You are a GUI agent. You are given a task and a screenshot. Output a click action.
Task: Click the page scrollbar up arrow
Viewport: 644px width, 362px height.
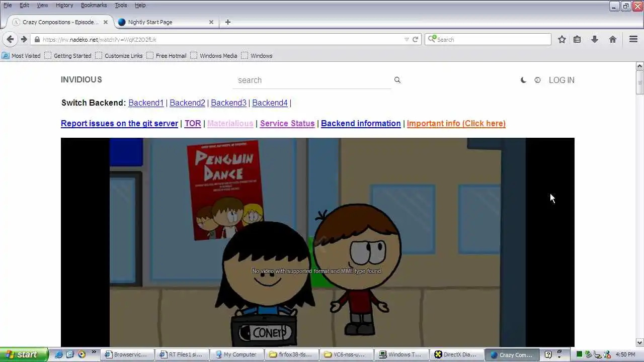point(640,66)
